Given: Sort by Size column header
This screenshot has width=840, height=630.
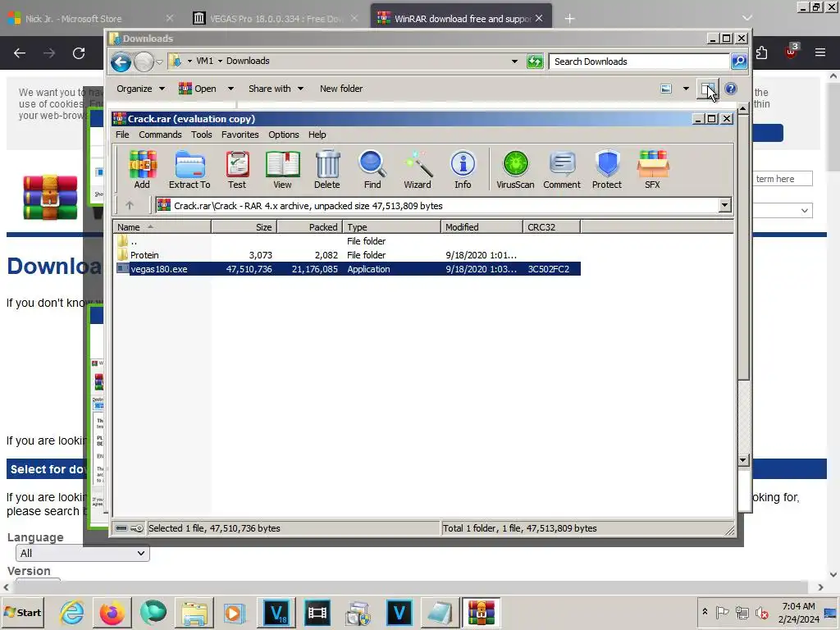Looking at the screenshot, I should [x=244, y=227].
